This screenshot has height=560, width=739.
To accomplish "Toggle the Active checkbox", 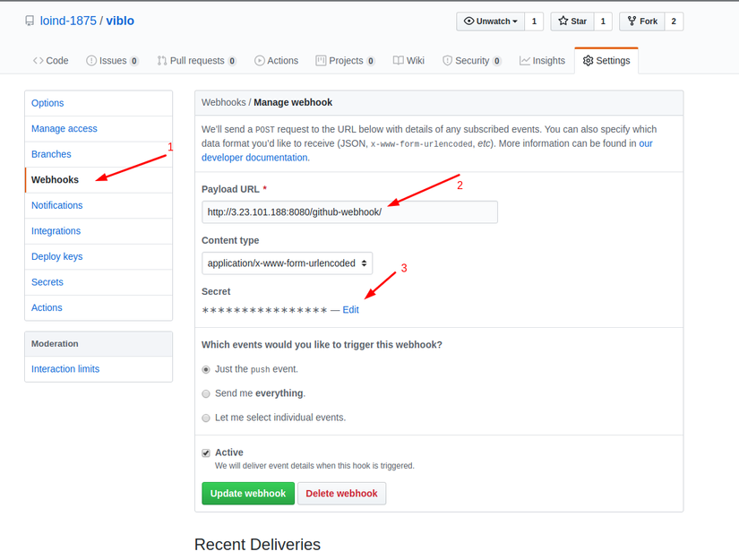I will tap(206, 453).
